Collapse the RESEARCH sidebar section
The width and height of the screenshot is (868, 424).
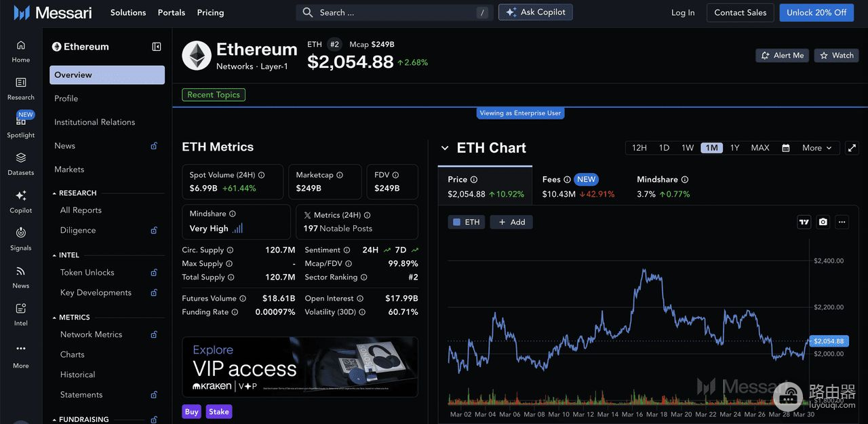tap(54, 193)
